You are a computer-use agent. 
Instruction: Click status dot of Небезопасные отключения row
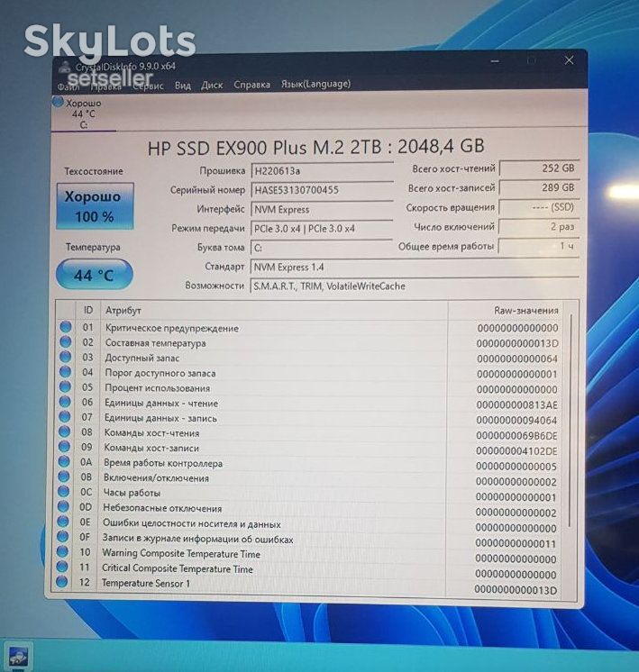(63, 506)
